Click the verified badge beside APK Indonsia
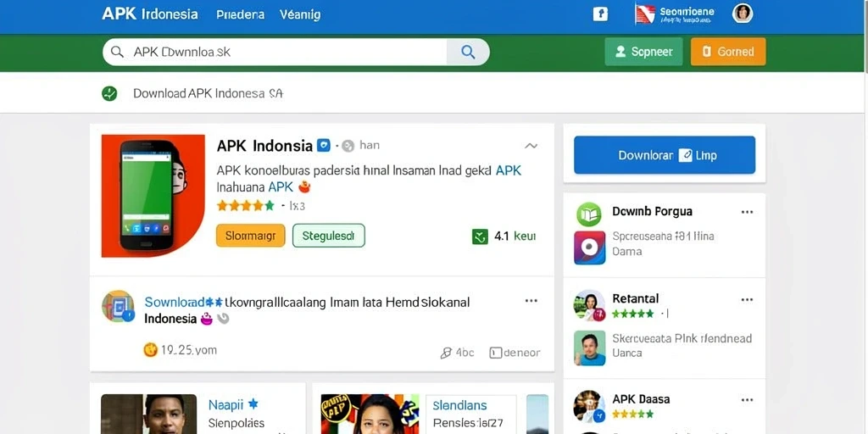 [x=324, y=146]
